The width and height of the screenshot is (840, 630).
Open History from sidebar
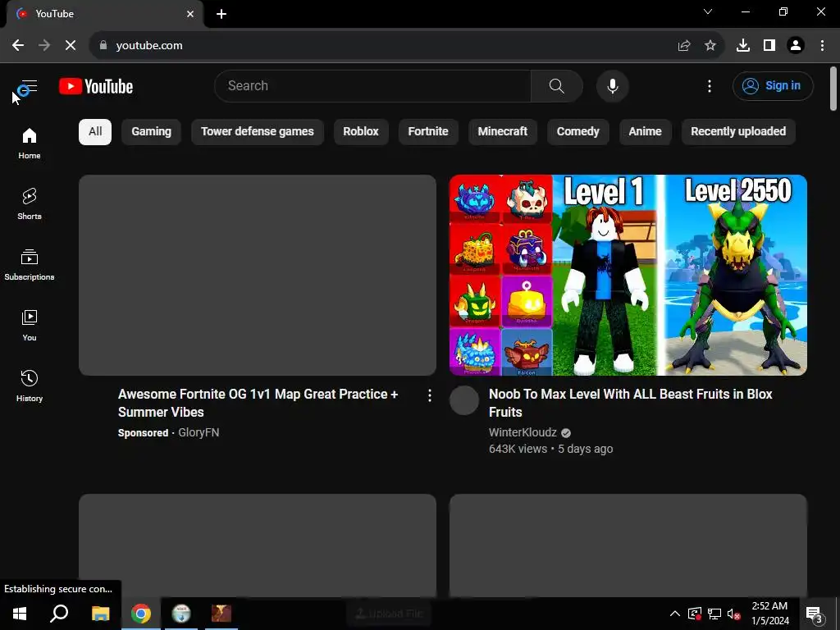pyautogui.click(x=30, y=386)
